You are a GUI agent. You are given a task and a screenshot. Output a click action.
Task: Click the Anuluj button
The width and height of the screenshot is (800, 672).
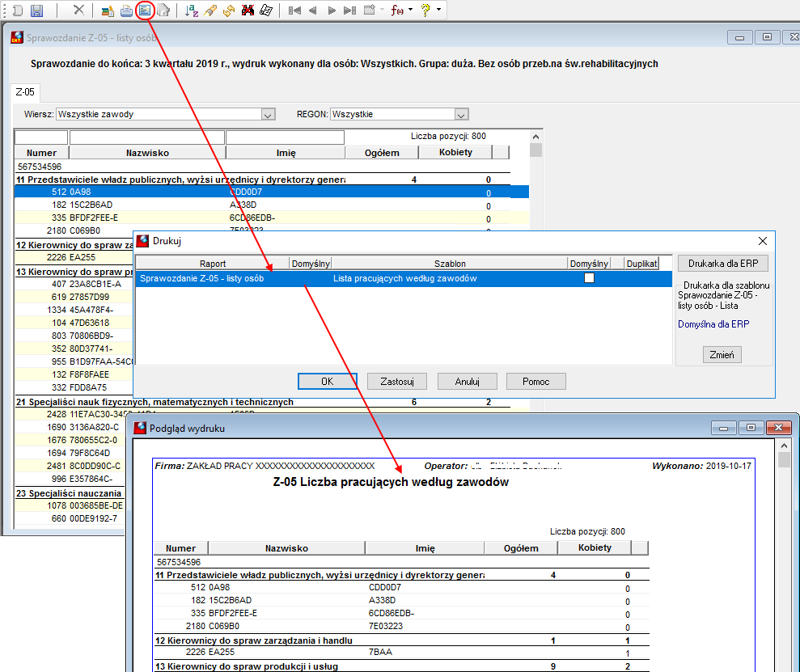pos(467,382)
